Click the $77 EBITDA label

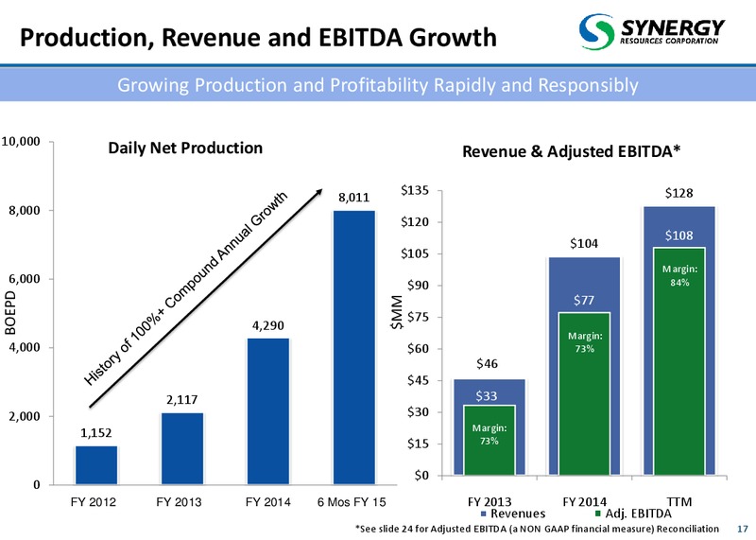584,301
